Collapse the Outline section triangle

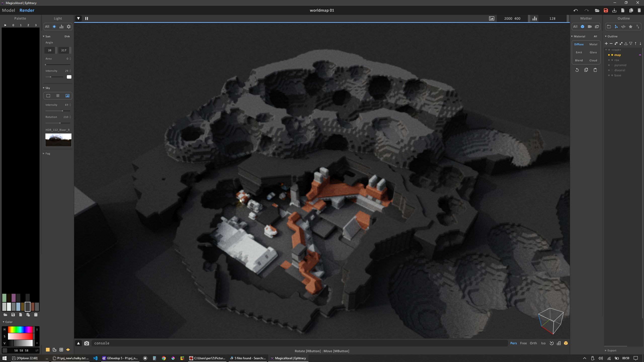pyautogui.click(x=606, y=36)
